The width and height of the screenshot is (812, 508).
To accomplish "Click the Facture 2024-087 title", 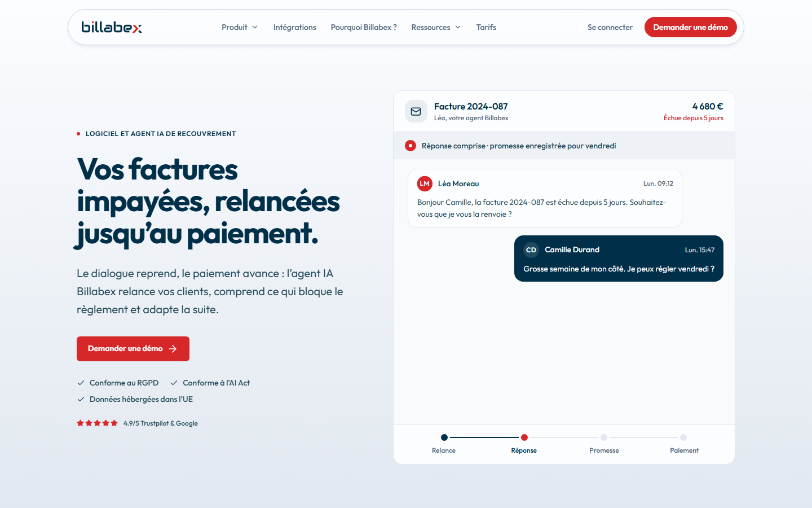I will click(x=471, y=106).
